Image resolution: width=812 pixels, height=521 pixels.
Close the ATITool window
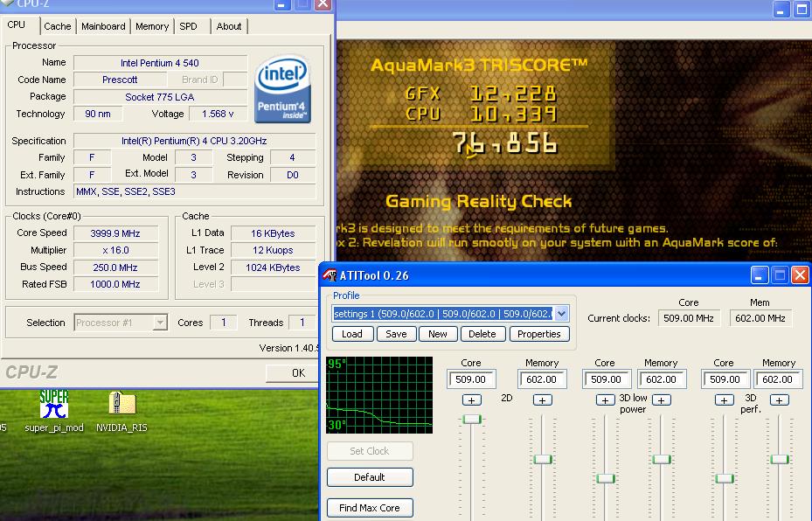800,275
